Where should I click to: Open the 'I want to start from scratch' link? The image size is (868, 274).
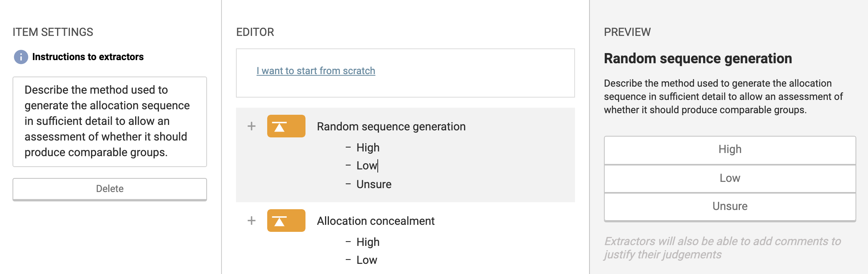[x=316, y=71]
